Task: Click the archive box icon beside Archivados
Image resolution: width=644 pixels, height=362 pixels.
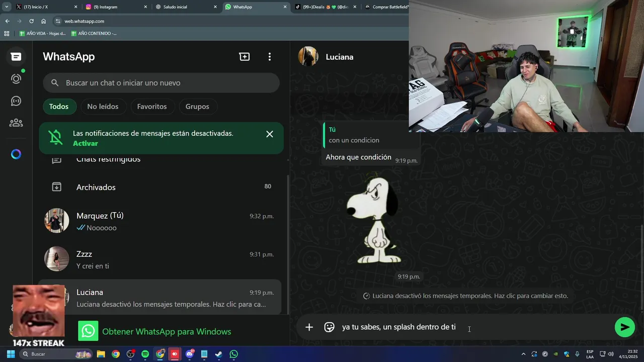Action: pyautogui.click(x=57, y=187)
